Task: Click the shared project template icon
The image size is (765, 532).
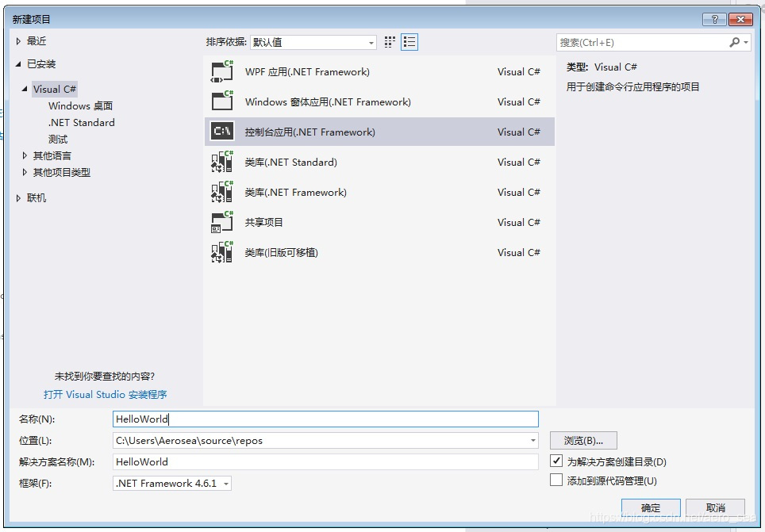Action: (x=222, y=222)
